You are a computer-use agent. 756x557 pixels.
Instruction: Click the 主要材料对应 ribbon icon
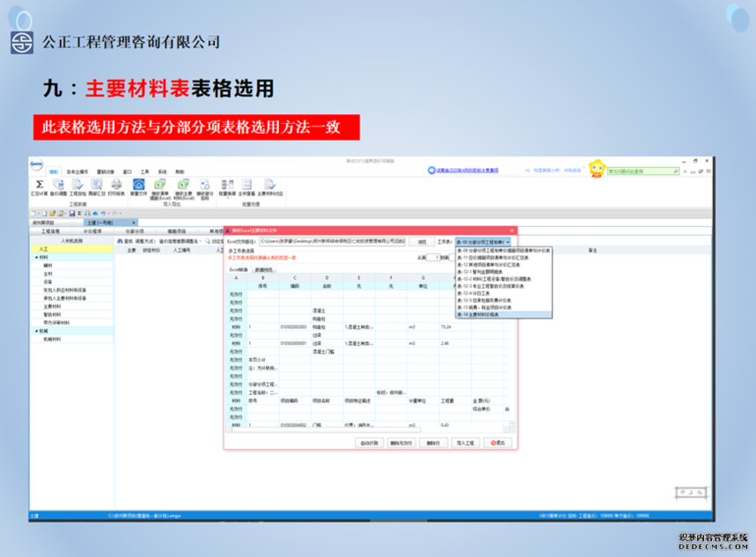pyautogui.click(x=270, y=187)
